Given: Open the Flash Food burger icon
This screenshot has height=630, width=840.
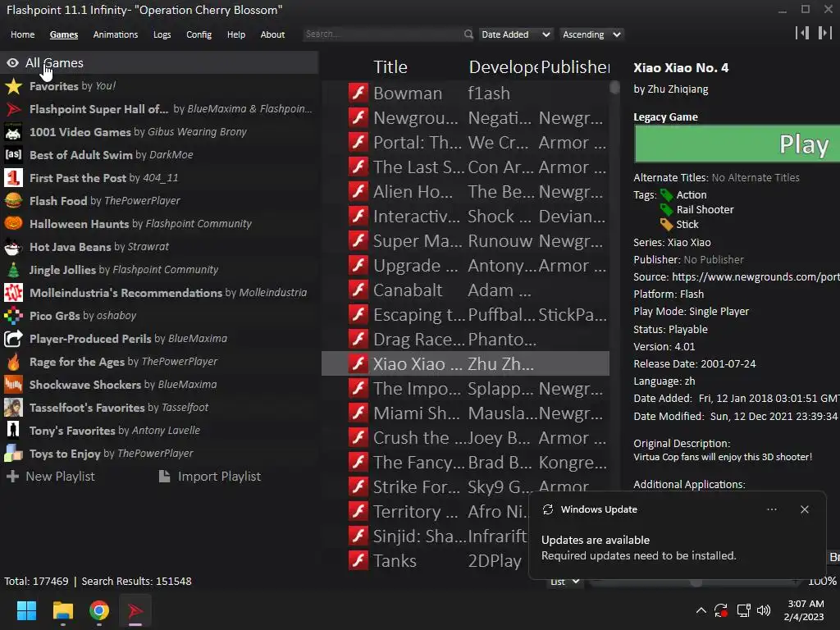Looking at the screenshot, I should tap(13, 201).
